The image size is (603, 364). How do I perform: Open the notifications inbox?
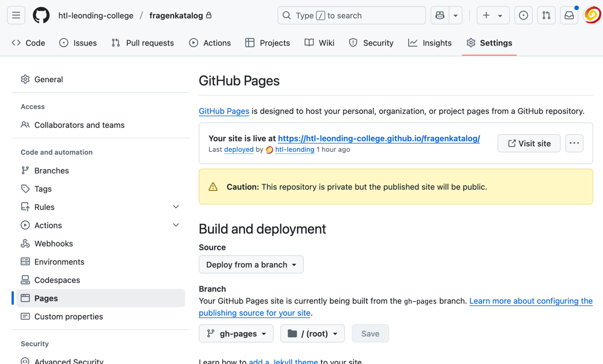click(x=569, y=15)
